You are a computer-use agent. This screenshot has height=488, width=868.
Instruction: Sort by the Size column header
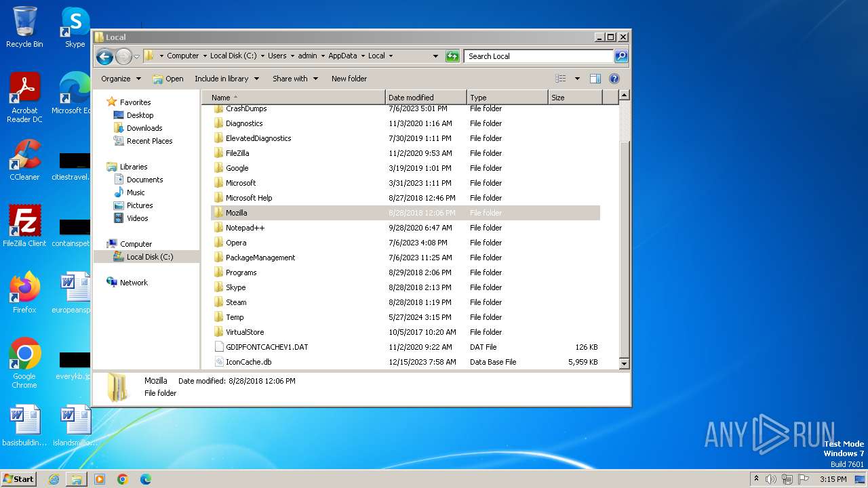click(x=575, y=98)
